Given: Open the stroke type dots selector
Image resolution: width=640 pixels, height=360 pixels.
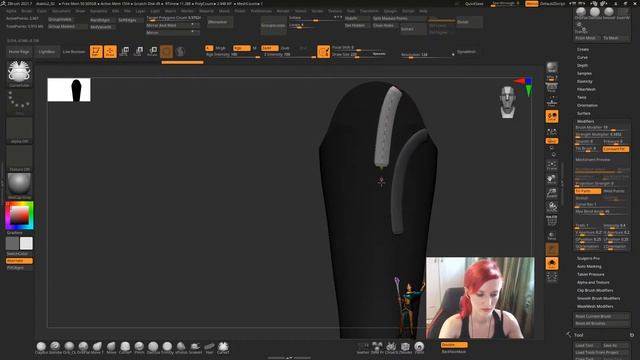Looking at the screenshot, I should click(x=19, y=102).
